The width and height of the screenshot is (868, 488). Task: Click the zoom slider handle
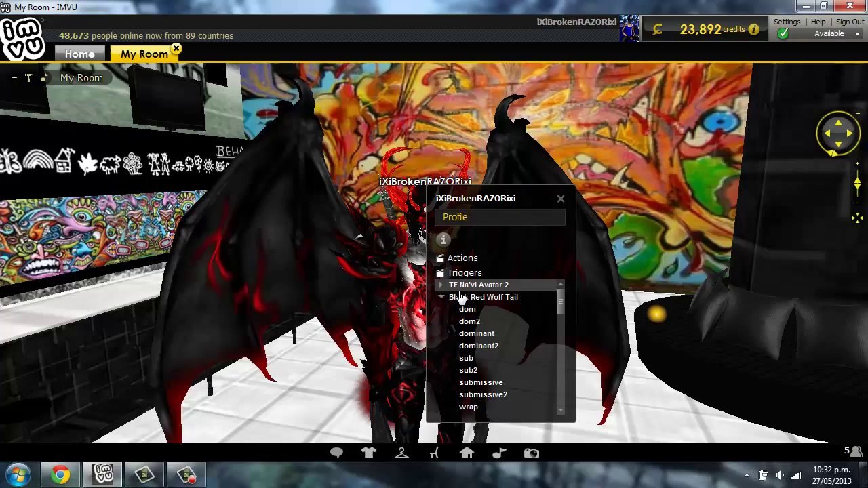(x=857, y=184)
